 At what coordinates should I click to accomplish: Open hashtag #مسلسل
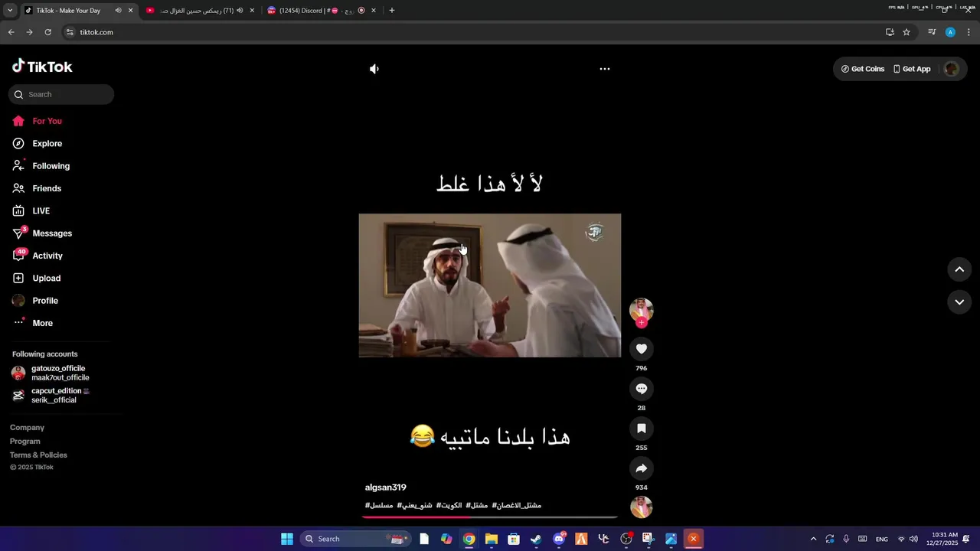click(379, 505)
